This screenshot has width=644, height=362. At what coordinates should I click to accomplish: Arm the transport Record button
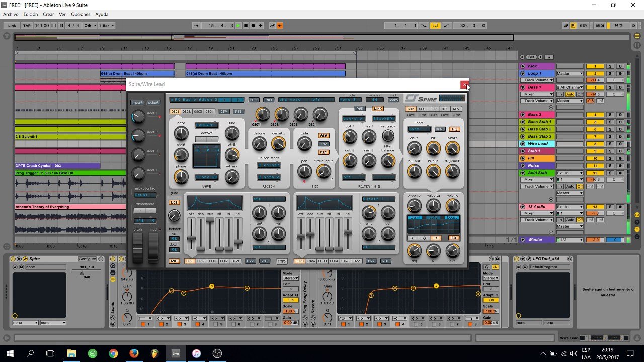[253, 25]
